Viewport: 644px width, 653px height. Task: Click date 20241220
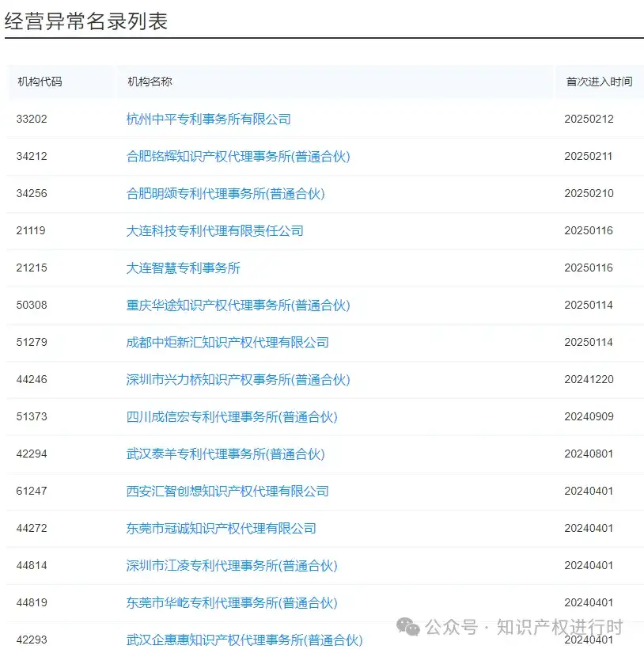[x=589, y=379]
